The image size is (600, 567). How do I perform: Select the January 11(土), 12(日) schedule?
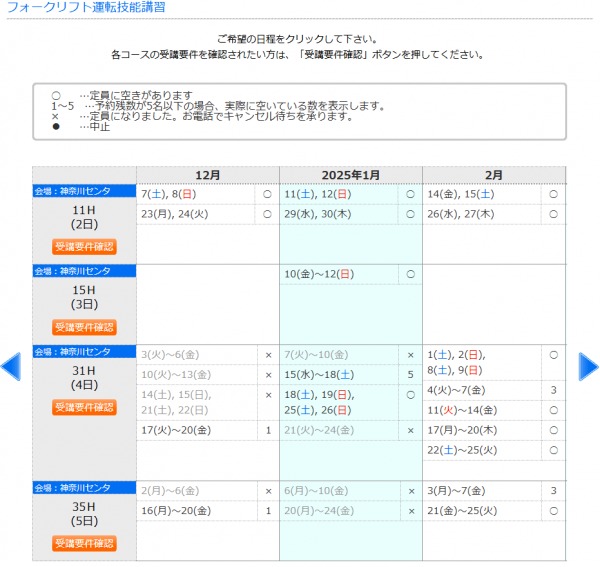pyautogui.click(x=316, y=194)
